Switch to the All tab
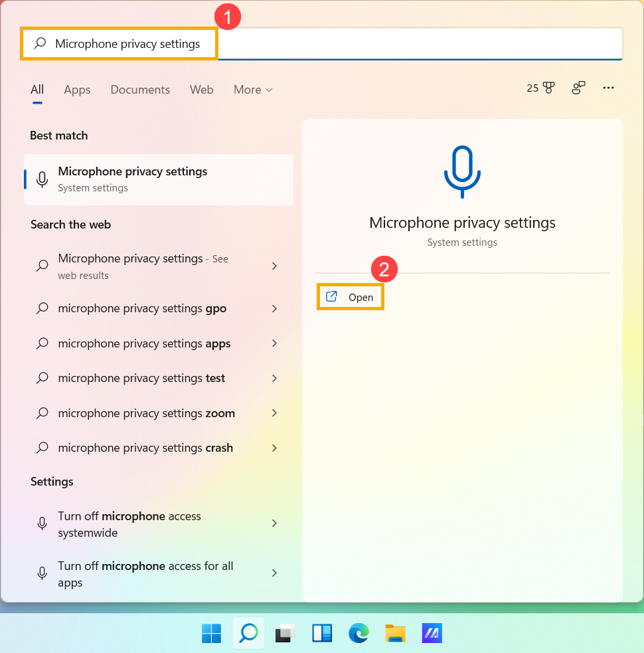This screenshot has height=653, width=644. coord(37,90)
